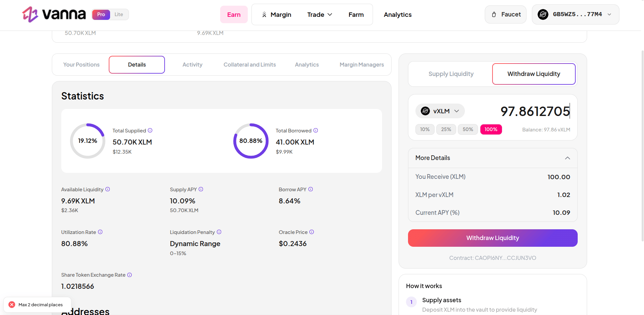Select Withdraw Liquidity mode tab
Screen dimensions: 644x315
(x=534, y=74)
